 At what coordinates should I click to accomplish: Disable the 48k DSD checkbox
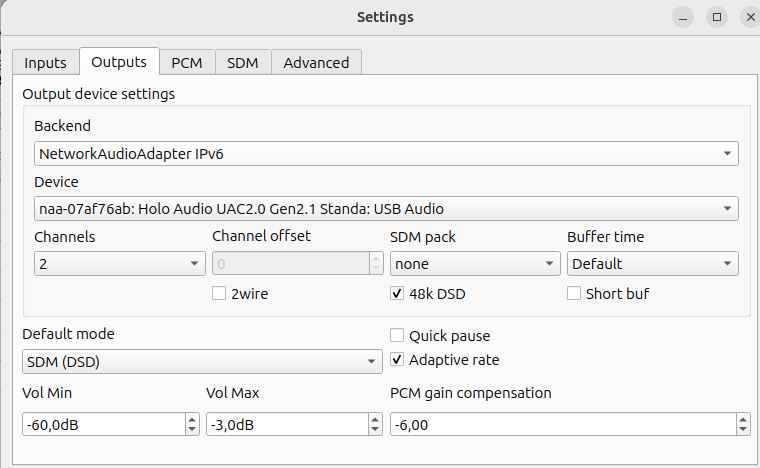(x=397, y=294)
